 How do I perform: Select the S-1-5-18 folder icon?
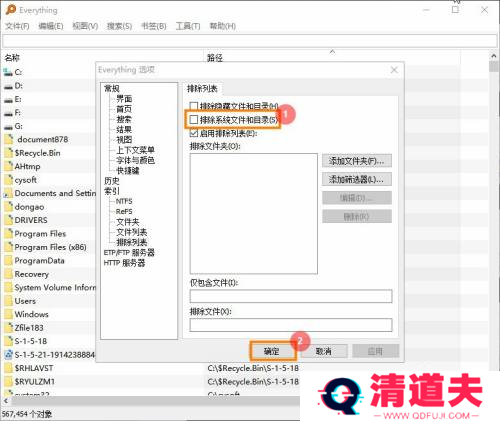click(9, 341)
